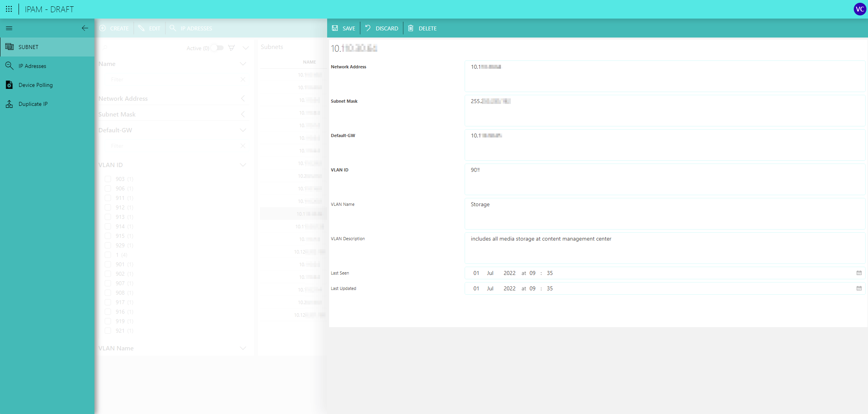Clear the Default-GW filter field X
This screenshot has width=868, height=414.
(x=243, y=146)
